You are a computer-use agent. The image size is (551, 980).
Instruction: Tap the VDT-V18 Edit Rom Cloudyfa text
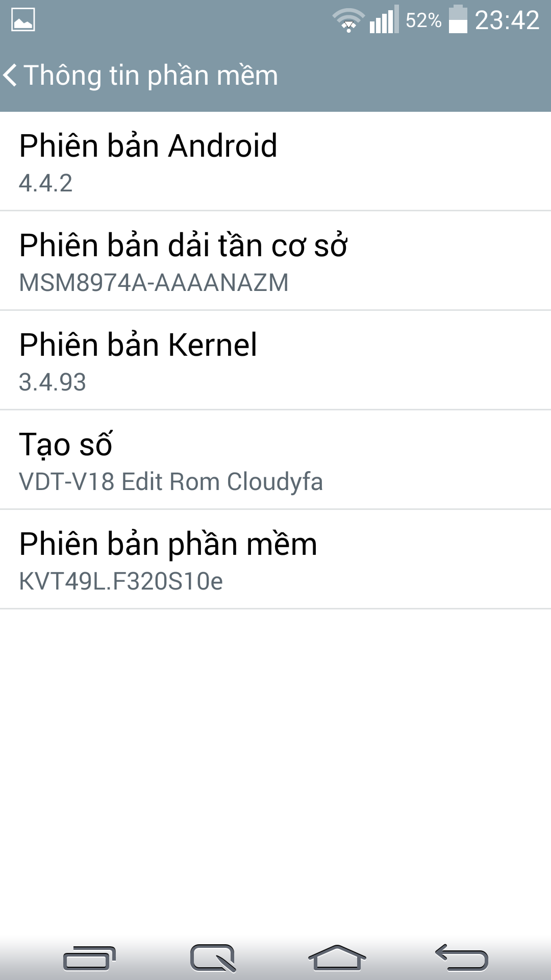[171, 482]
